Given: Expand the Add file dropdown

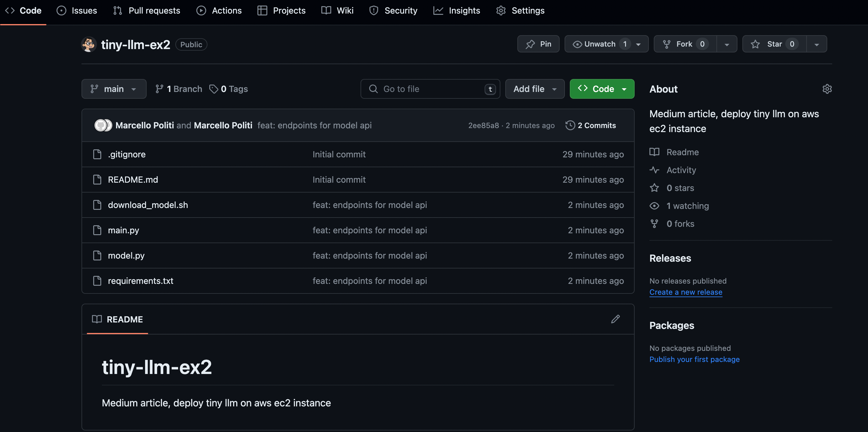Looking at the screenshot, I should (x=535, y=89).
